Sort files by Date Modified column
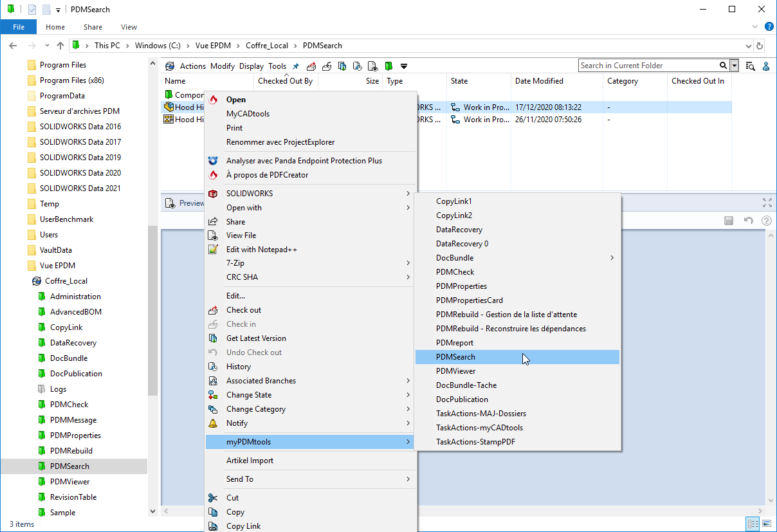777x532 pixels. tap(539, 81)
